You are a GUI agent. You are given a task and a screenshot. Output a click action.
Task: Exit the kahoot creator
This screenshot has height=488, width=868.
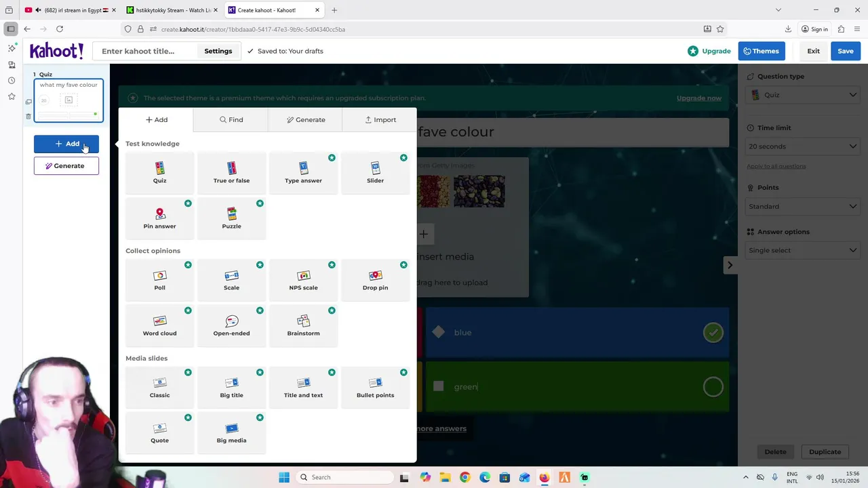tap(813, 51)
